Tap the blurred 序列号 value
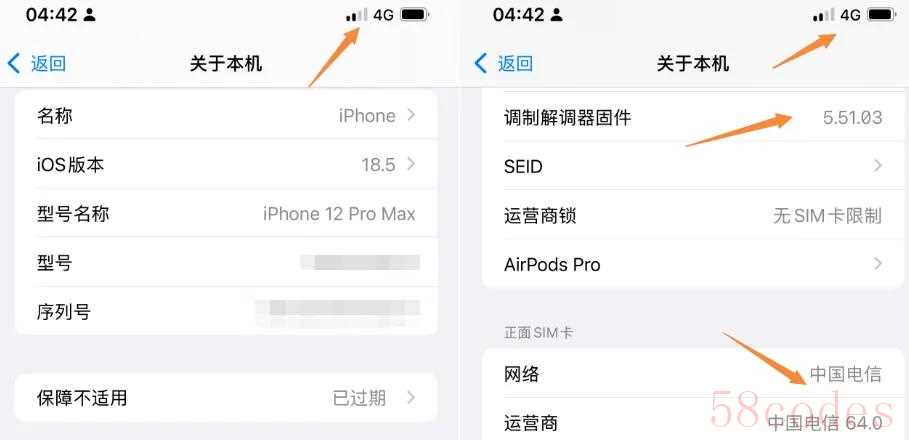 [x=338, y=312]
